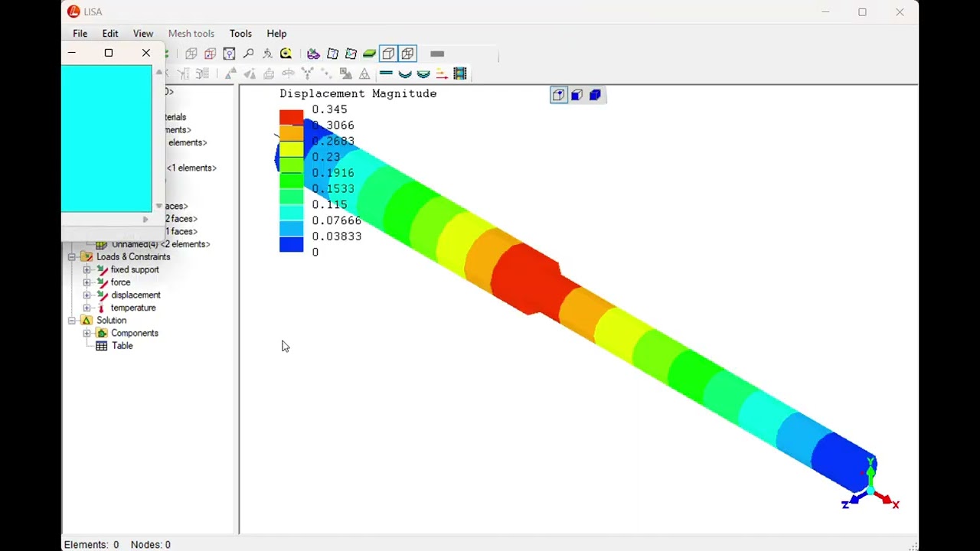This screenshot has width=980, height=551.
Task: Select the yellow tape measure tool
Action: pos(286,54)
